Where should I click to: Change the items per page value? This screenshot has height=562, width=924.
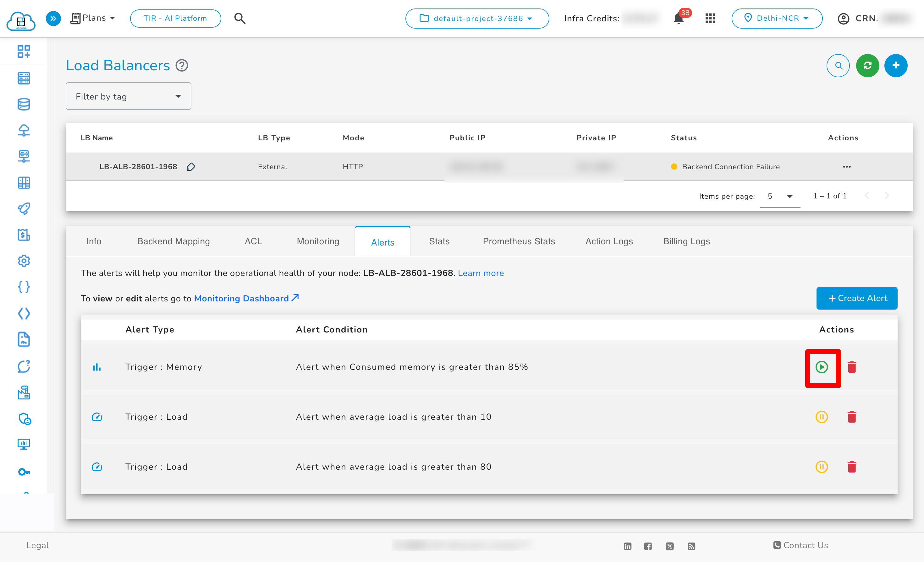[780, 196]
